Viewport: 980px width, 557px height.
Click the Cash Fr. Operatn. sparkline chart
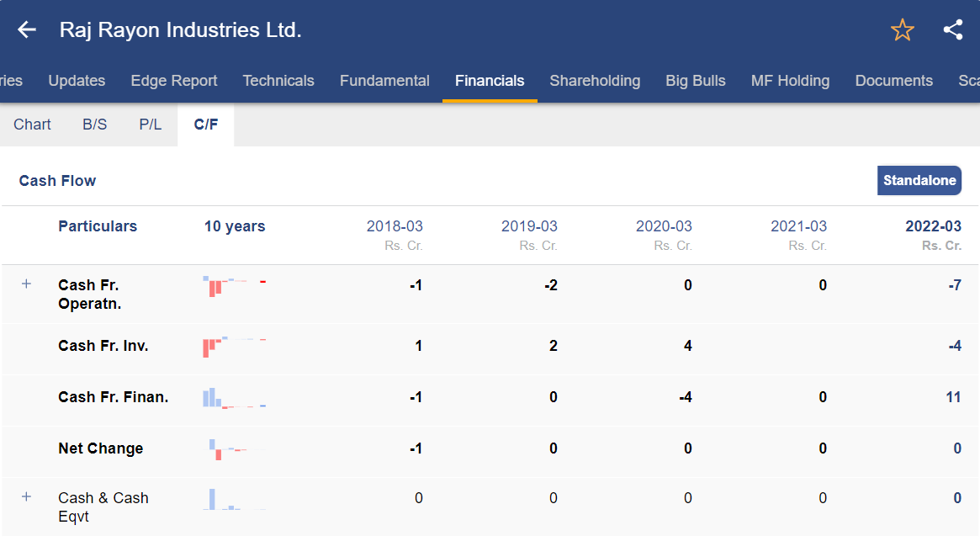tap(235, 286)
